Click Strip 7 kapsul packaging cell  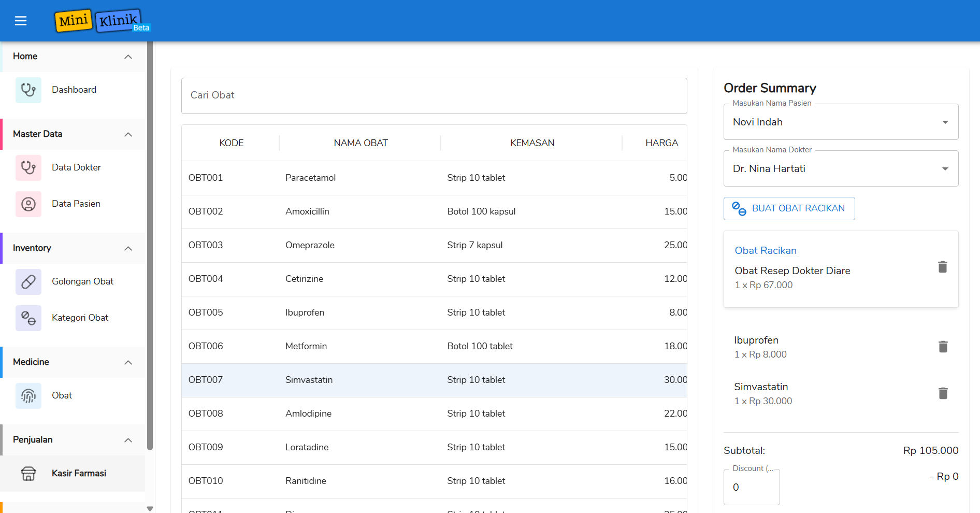point(475,246)
